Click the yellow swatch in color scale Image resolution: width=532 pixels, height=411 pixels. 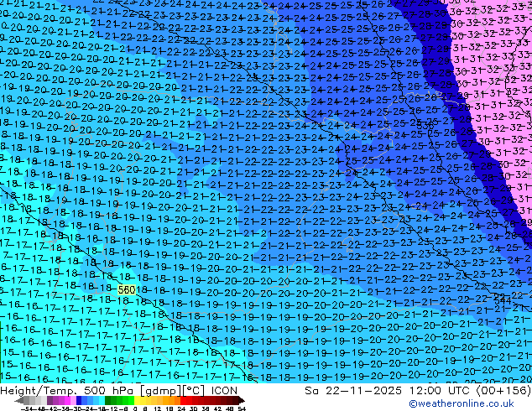(x=138, y=400)
